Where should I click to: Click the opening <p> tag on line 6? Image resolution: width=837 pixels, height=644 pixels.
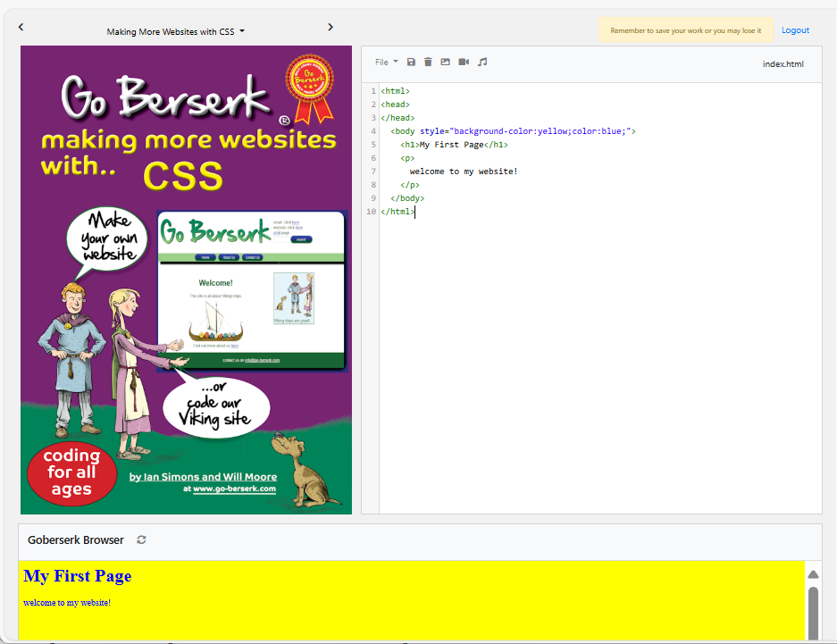[407, 158]
